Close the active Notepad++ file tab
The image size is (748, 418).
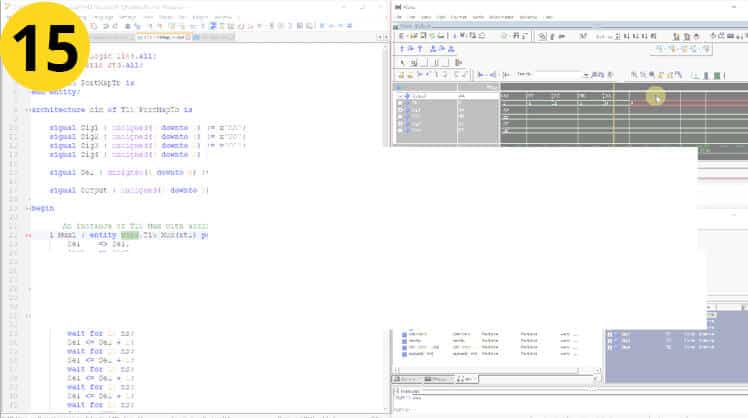(x=188, y=37)
